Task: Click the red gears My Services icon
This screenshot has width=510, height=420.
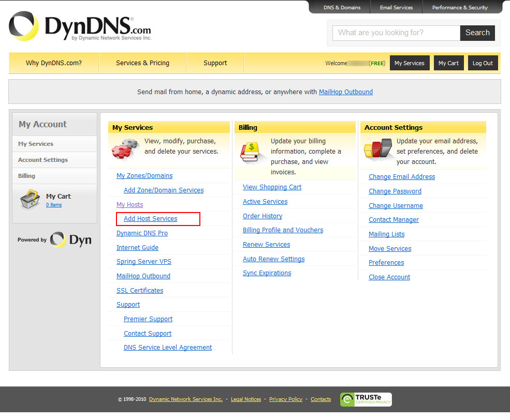Action: (x=125, y=149)
